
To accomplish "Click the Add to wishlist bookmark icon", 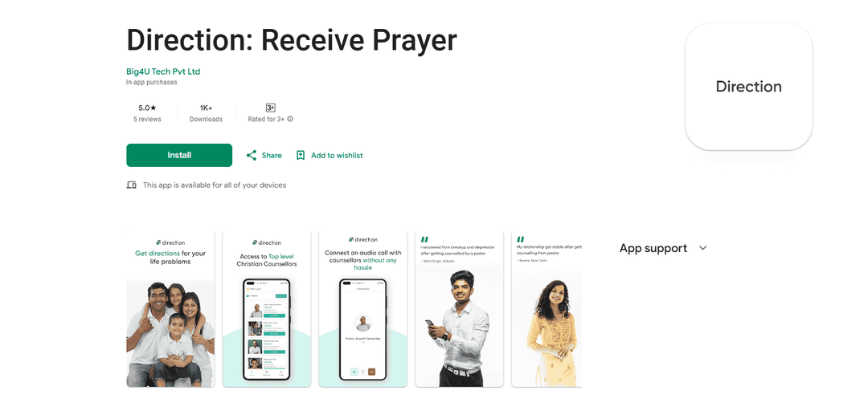I will [x=301, y=156].
